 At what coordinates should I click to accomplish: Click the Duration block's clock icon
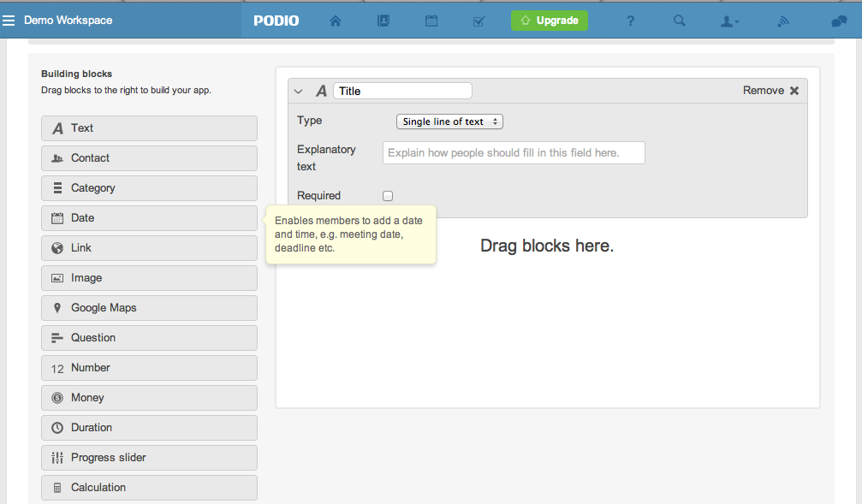57,428
